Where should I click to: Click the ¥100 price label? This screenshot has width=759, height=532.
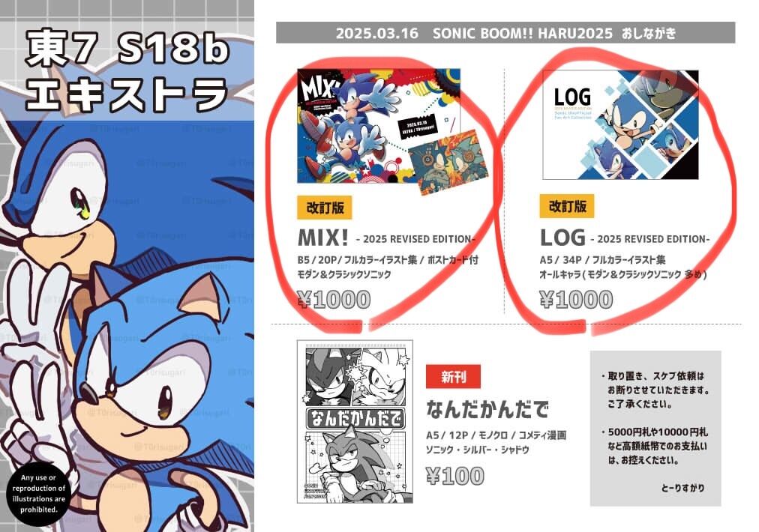(x=455, y=476)
